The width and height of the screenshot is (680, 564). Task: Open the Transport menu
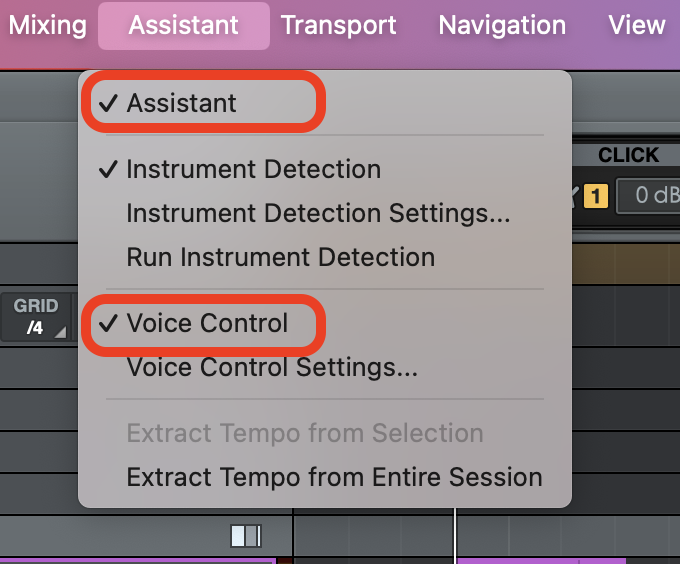pyautogui.click(x=338, y=25)
